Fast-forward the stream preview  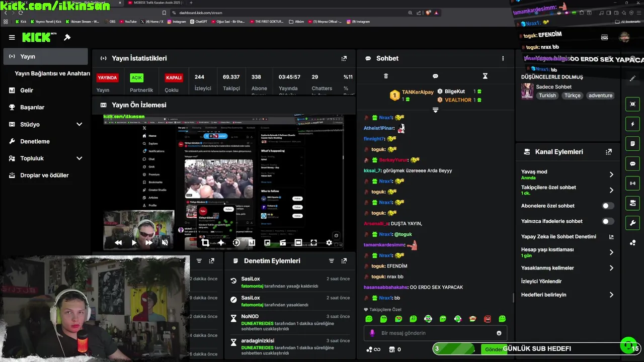click(149, 242)
